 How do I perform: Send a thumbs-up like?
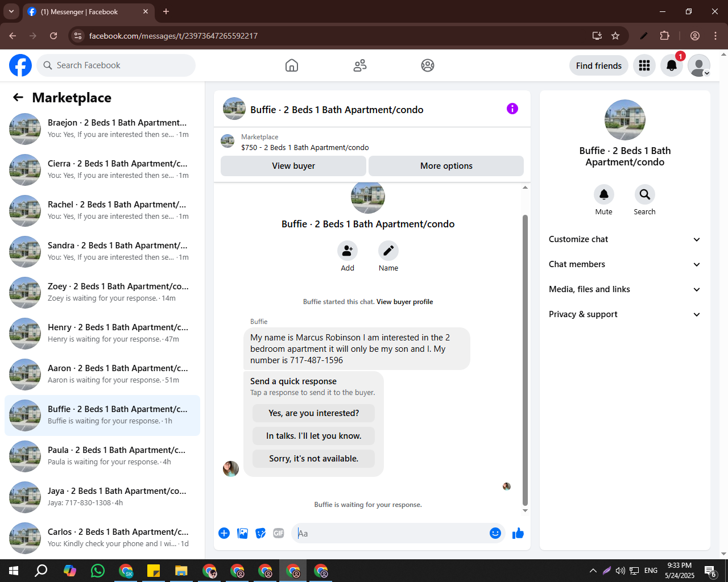[x=518, y=533]
